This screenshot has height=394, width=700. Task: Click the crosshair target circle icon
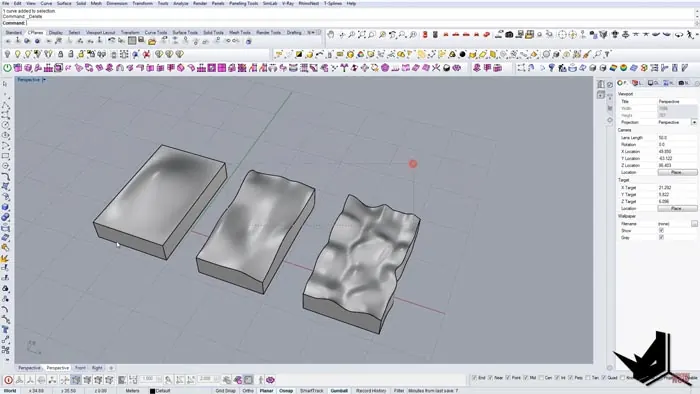coord(562,34)
